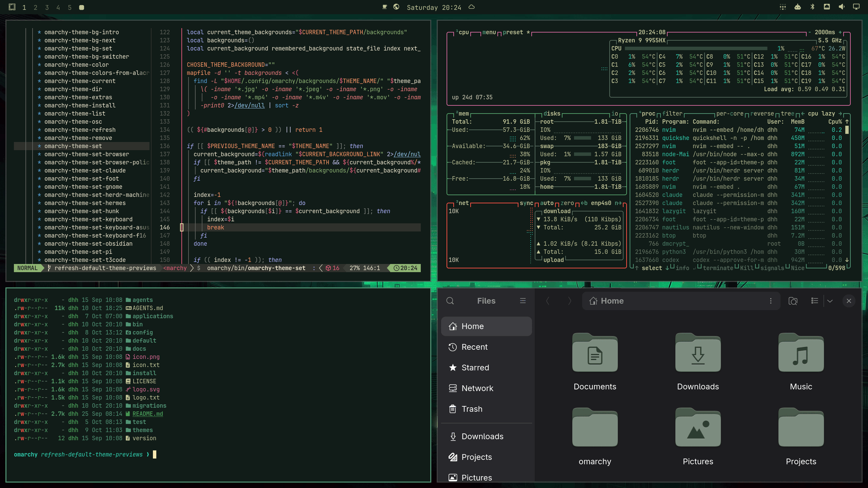This screenshot has height=488, width=868.
Task: Toggle reverse sorting in btop proc box
Action: click(762, 114)
